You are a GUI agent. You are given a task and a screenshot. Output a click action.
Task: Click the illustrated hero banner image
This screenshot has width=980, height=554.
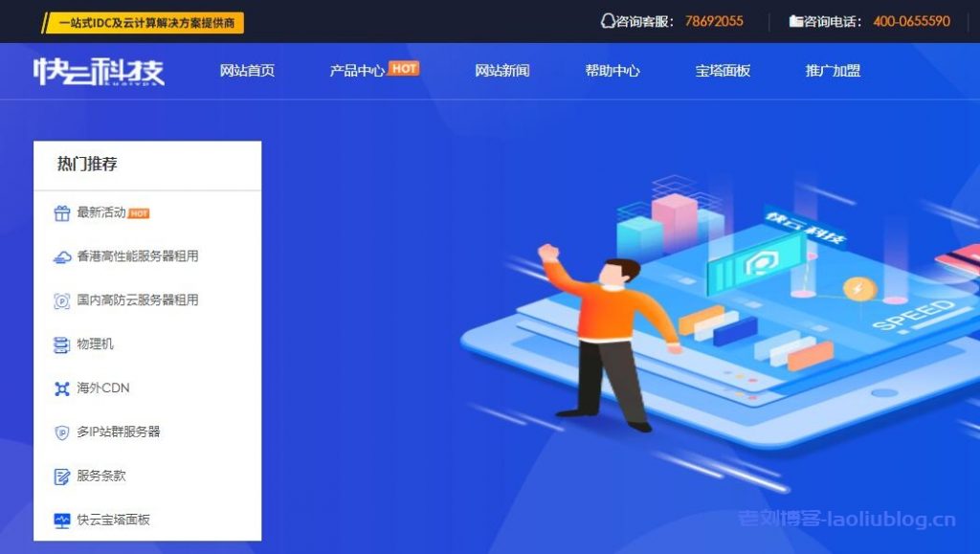pos(719,312)
